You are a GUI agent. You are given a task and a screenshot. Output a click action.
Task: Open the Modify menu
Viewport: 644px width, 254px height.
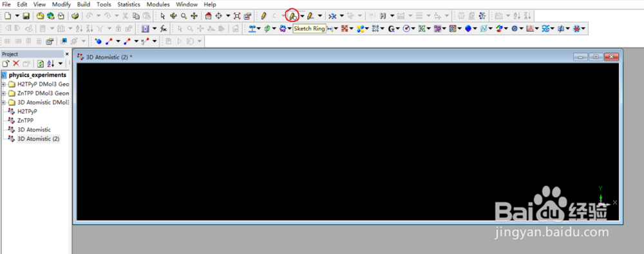pyautogui.click(x=62, y=5)
